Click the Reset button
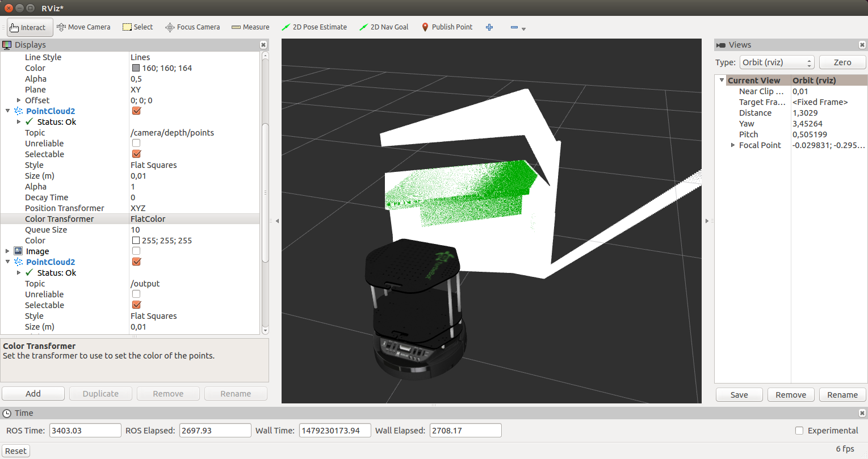 pyautogui.click(x=16, y=451)
